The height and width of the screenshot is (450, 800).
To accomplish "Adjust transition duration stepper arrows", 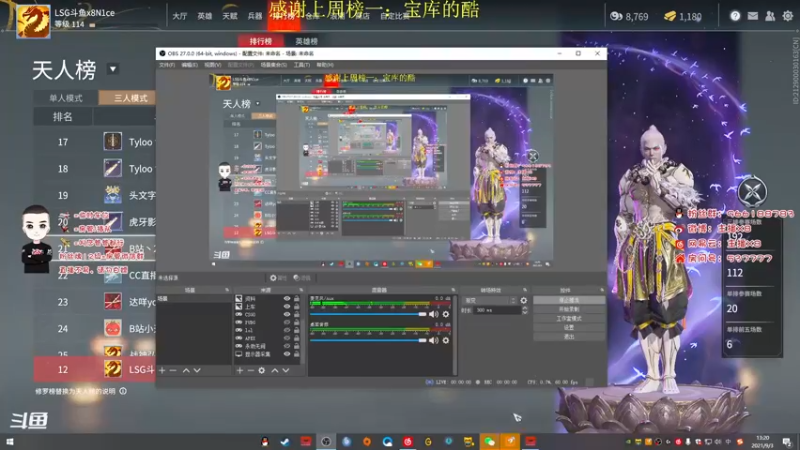I will tap(525, 310).
